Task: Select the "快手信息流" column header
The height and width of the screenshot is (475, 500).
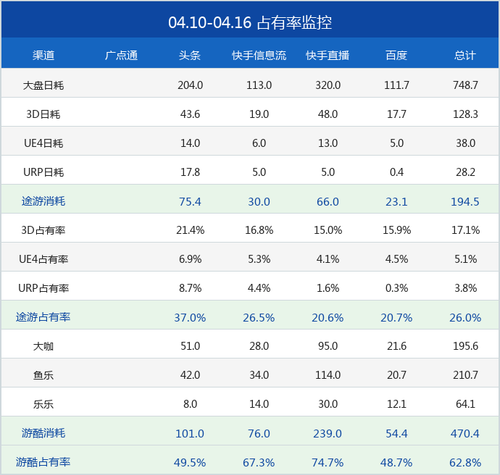Action: (x=259, y=55)
